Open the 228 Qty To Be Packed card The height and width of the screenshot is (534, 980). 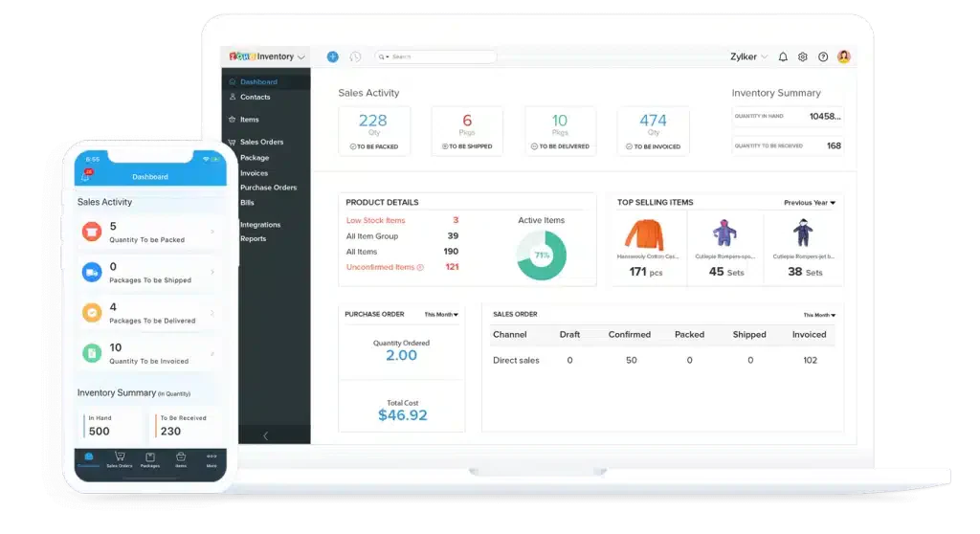tap(374, 131)
